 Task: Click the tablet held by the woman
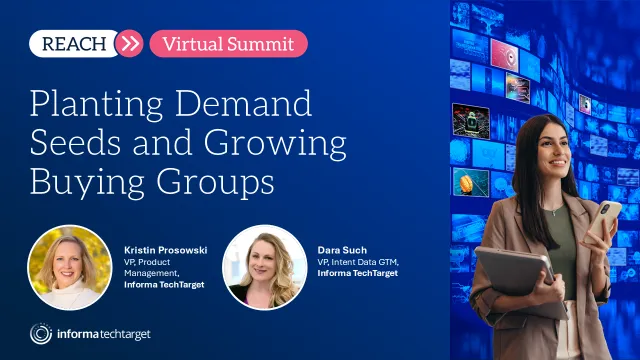521,282
